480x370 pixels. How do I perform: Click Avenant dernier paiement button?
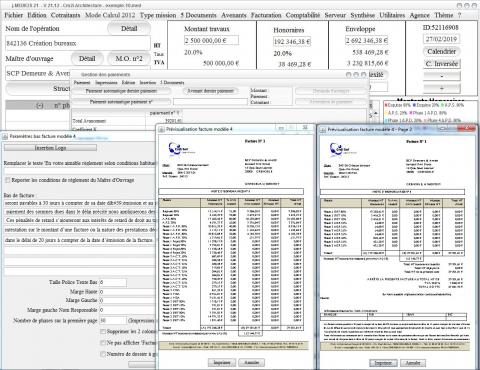pos(210,91)
